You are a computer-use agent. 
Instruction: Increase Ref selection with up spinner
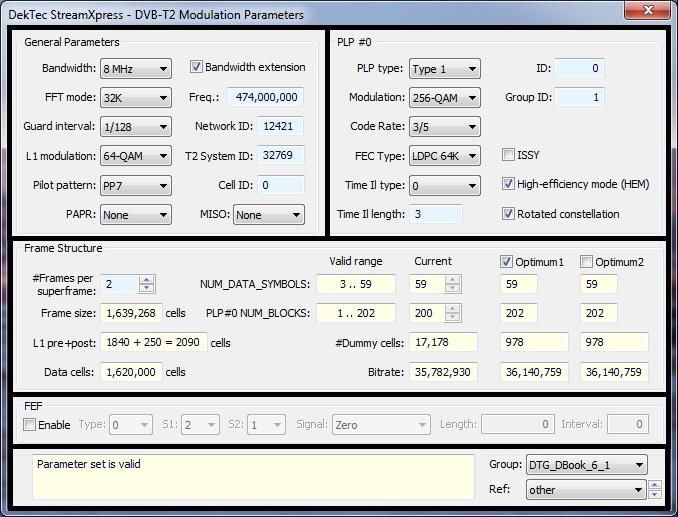654,485
